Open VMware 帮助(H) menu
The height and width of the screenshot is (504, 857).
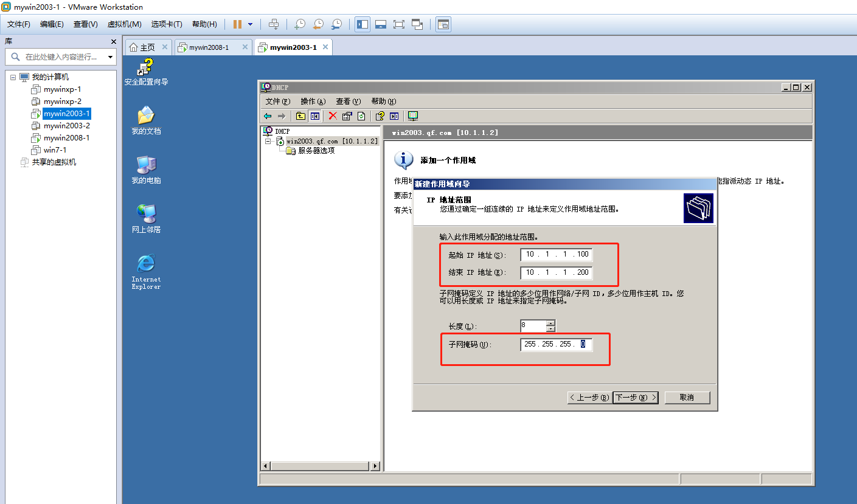[x=204, y=24]
